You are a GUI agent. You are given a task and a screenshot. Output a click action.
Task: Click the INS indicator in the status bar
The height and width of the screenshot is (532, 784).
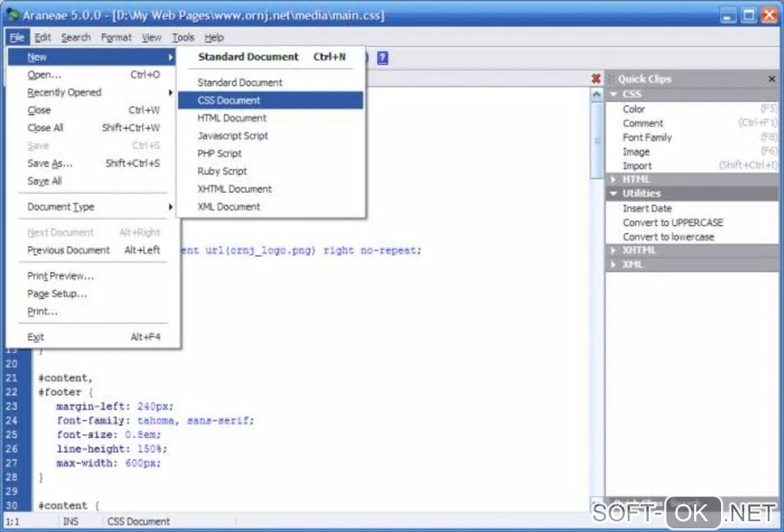(71, 521)
